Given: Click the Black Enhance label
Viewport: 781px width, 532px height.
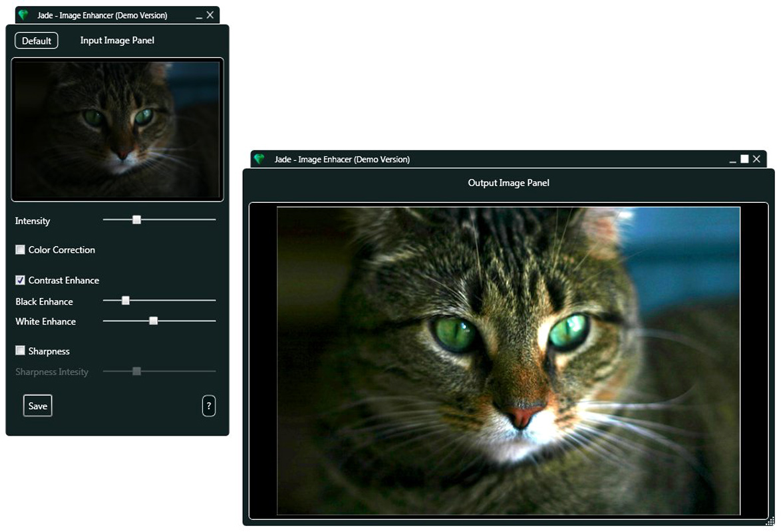Looking at the screenshot, I should pos(44,301).
